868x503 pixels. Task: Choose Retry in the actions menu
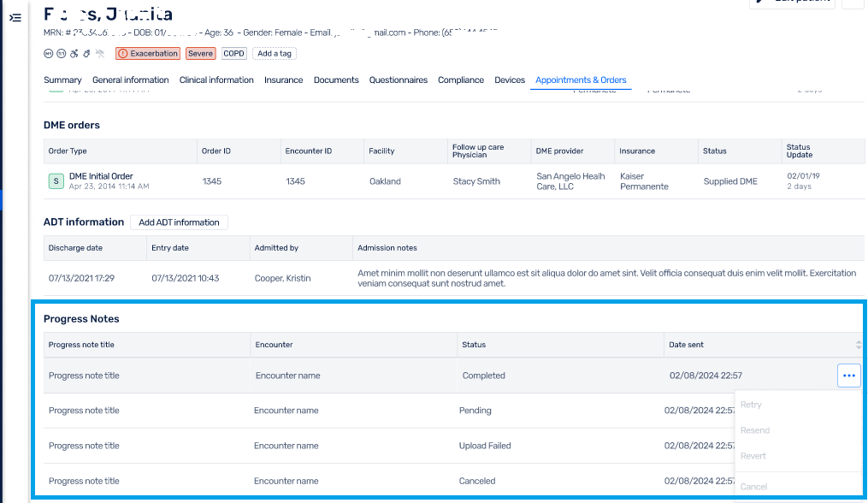tap(751, 405)
